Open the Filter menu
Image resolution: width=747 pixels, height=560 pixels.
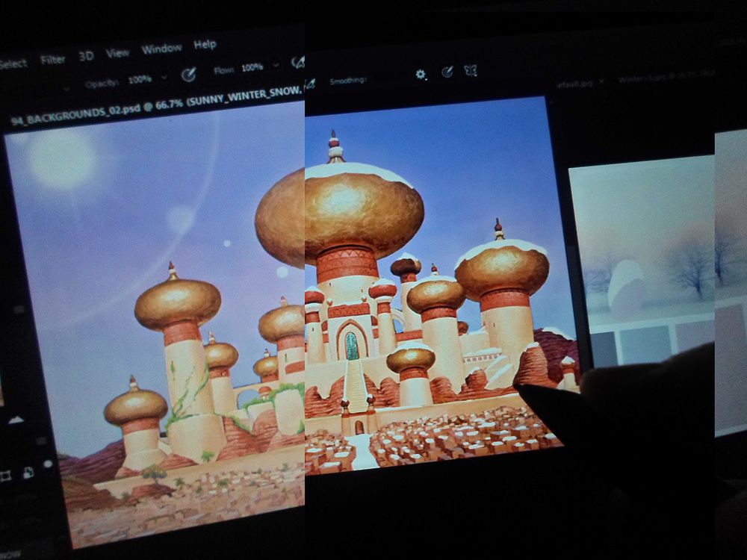coord(53,60)
